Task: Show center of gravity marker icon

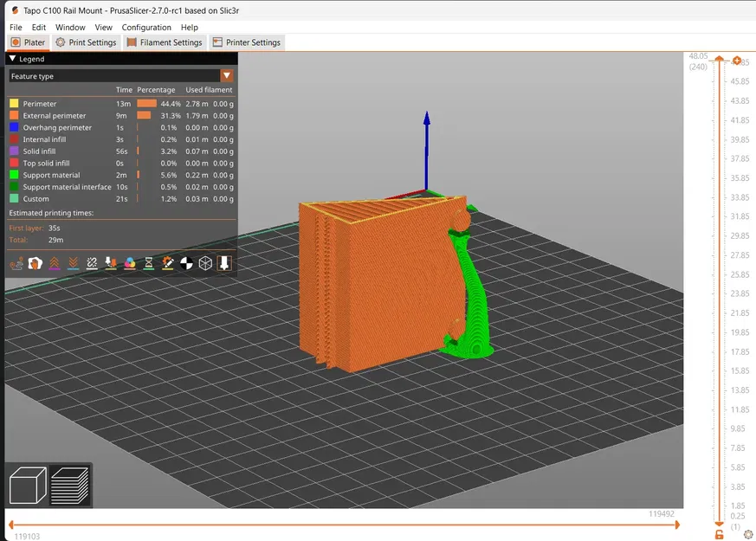Action: pos(186,263)
